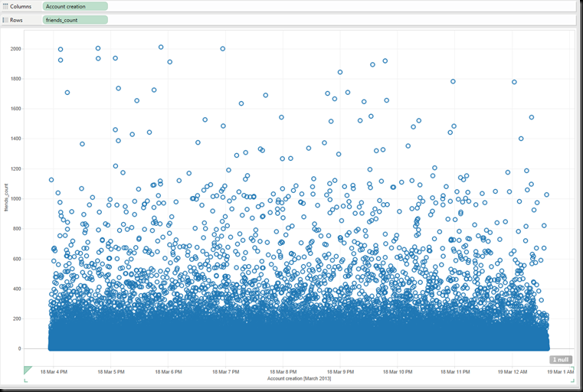The width and height of the screenshot is (583, 392).
Task: Open the 1 null indicator
Action: 561,360
